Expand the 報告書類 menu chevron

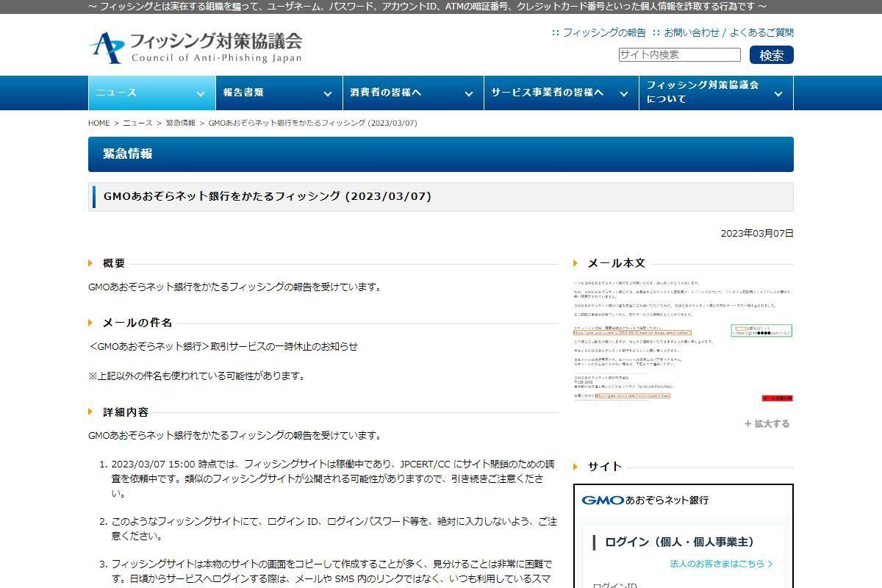(x=328, y=93)
